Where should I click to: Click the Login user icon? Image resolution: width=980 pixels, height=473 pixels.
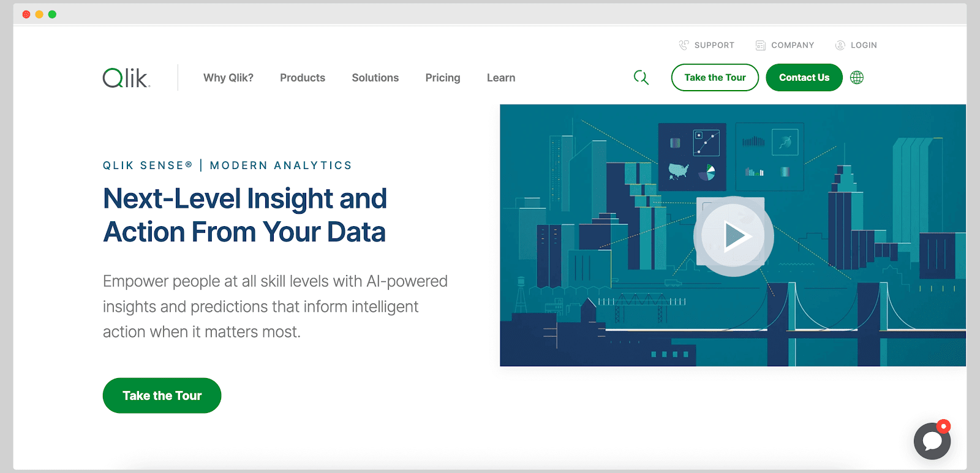coord(840,45)
